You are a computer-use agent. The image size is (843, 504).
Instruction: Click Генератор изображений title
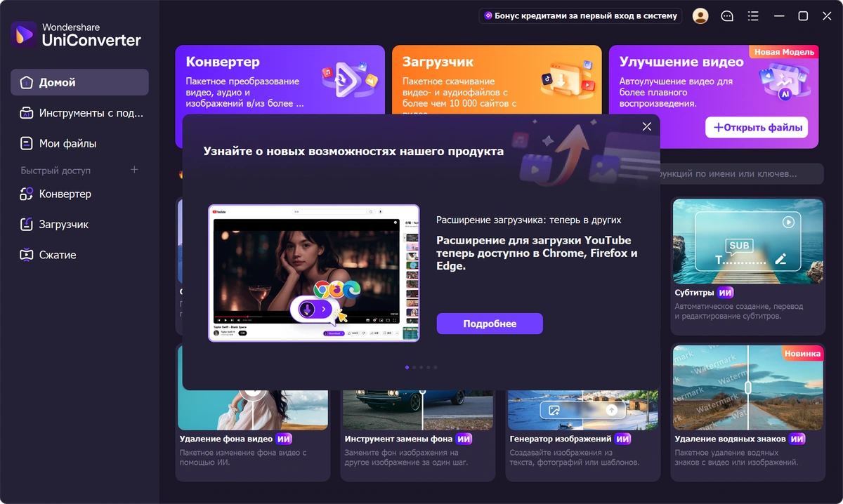(561, 439)
